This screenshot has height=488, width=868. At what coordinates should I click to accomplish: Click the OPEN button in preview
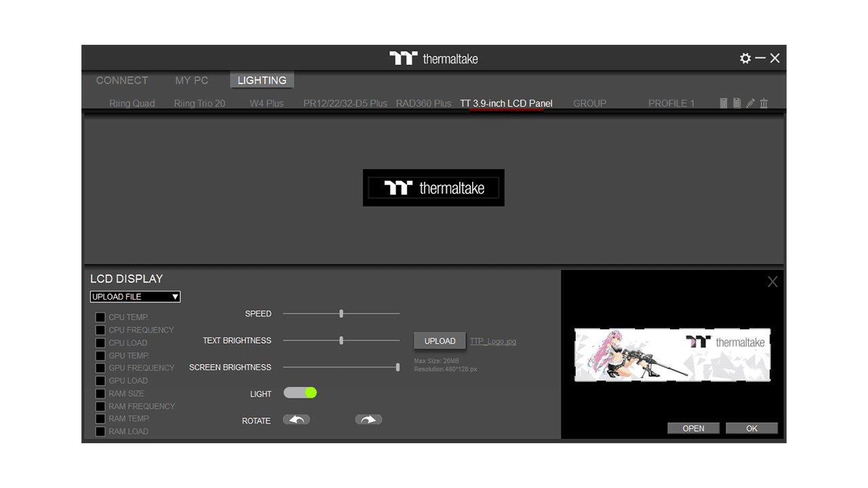pos(693,428)
